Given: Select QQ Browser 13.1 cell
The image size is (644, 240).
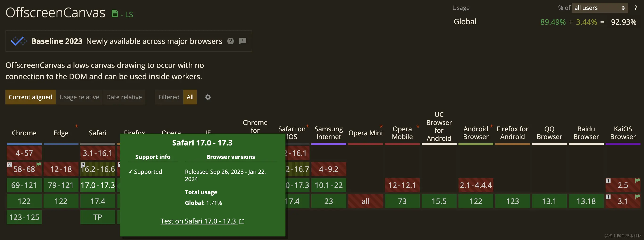Looking at the screenshot, I should point(549,201).
